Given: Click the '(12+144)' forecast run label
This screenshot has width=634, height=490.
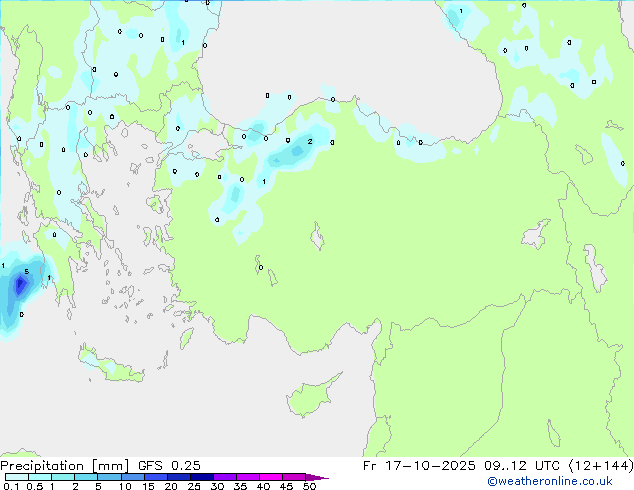Looking at the screenshot, I should [x=601, y=466].
